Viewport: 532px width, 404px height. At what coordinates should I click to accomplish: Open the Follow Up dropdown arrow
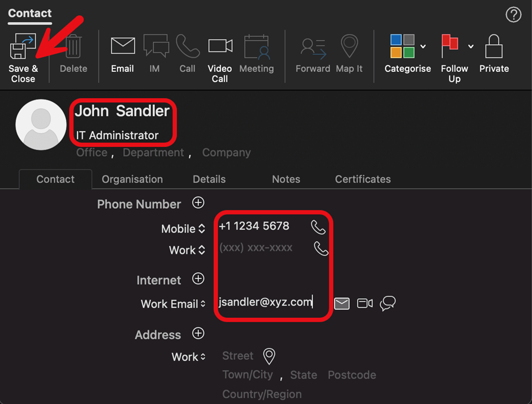(x=471, y=46)
